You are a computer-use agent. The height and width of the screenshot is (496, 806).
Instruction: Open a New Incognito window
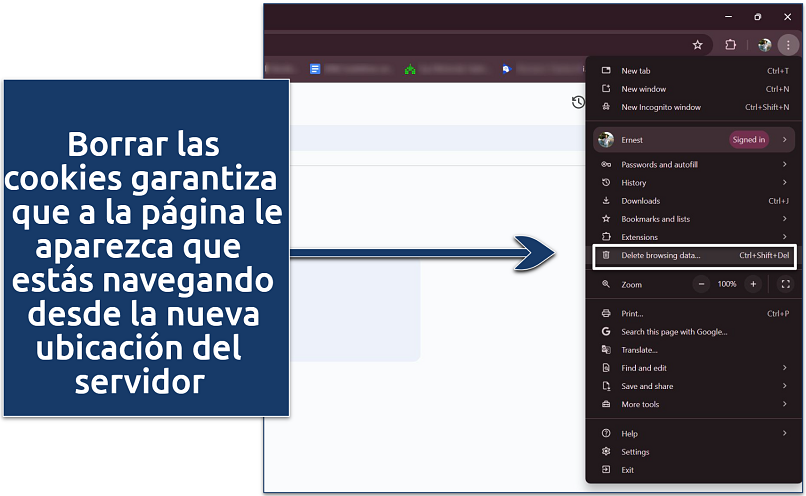point(661,107)
